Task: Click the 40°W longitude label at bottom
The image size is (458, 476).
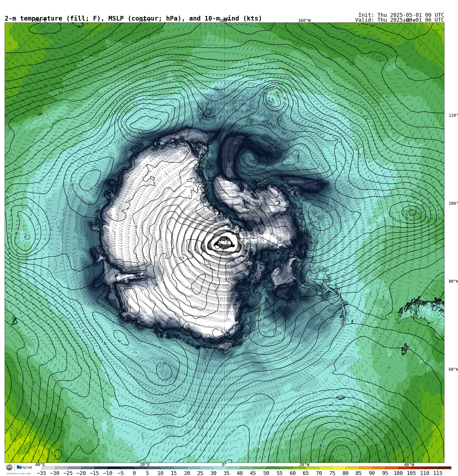Action: pos(409,465)
